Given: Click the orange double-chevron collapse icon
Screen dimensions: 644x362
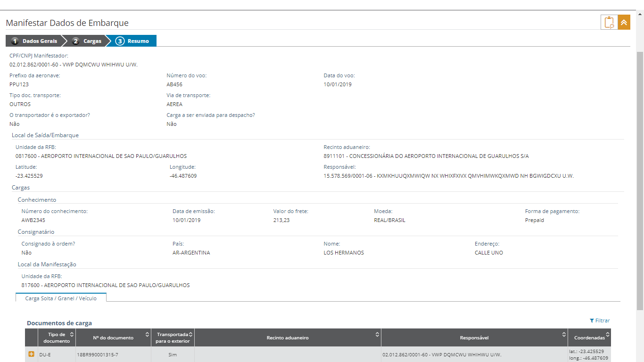Looking at the screenshot, I should [624, 23].
